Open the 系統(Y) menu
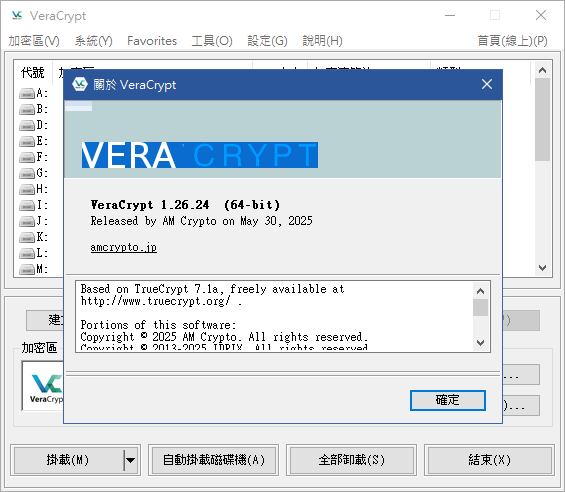The height and width of the screenshot is (492, 565). click(x=93, y=41)
